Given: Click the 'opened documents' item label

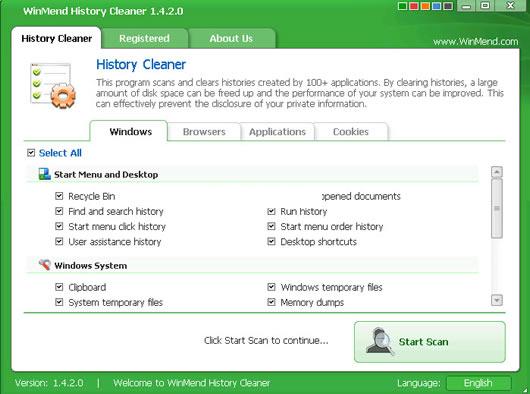Looking at the screenshot, I should pyautogui.click(x=361, y=196).
